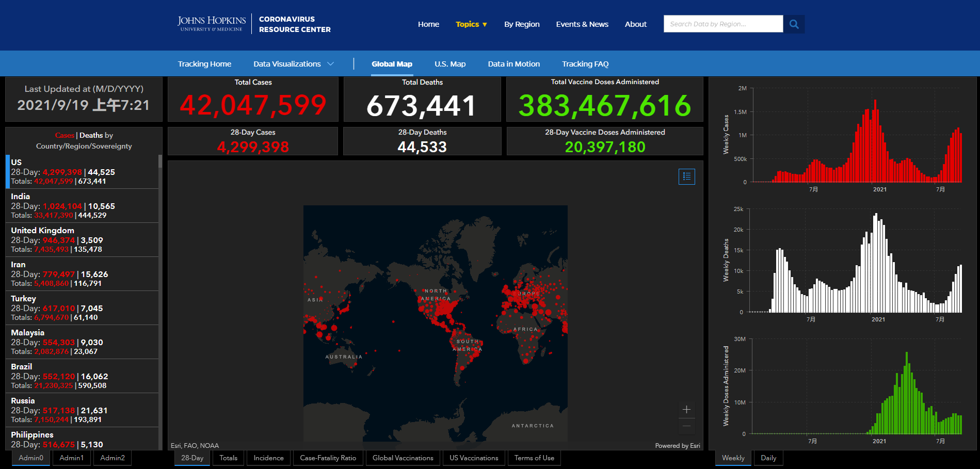Click the search magnifier icon

pos(794,24)
